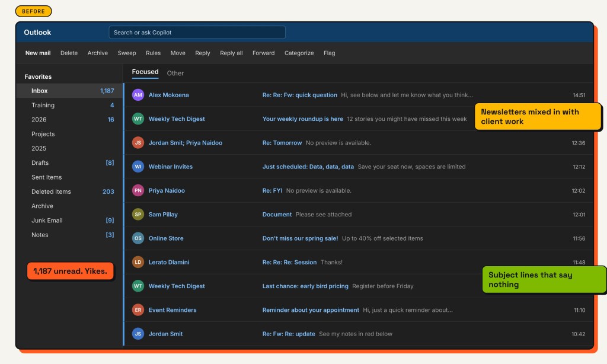This screenshot has height=364, width=607.
Task: Click Flag in the toolbar
Action: (330, 53)
